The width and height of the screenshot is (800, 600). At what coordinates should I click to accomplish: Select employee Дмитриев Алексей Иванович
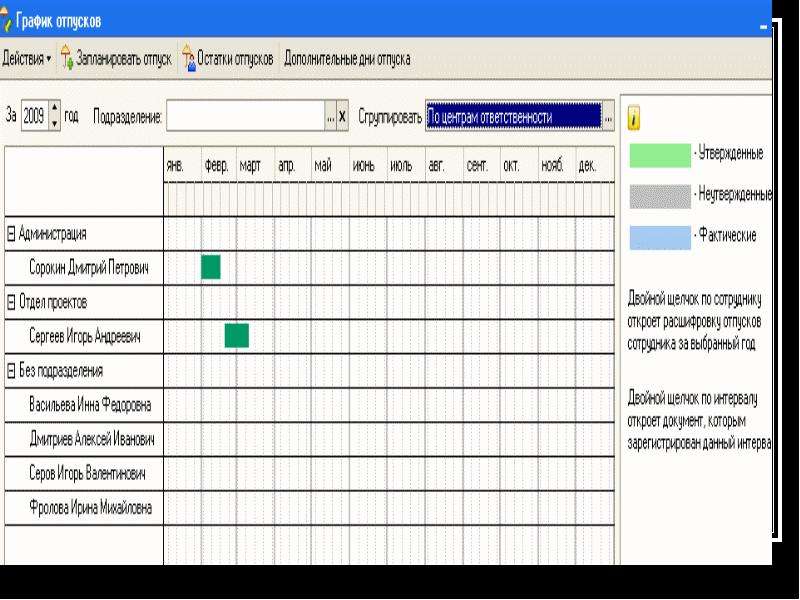coord(91,439)
